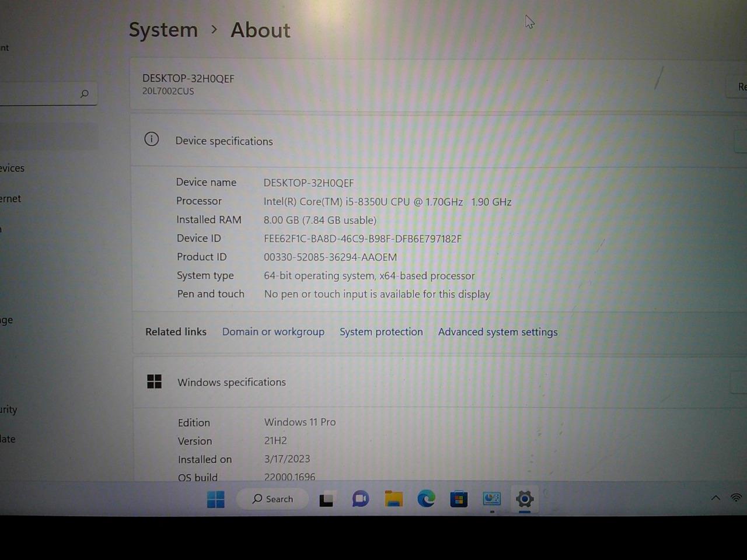Screen dimensions: 747x560
Task: Click the Related links label
Action: coord(176,332)
